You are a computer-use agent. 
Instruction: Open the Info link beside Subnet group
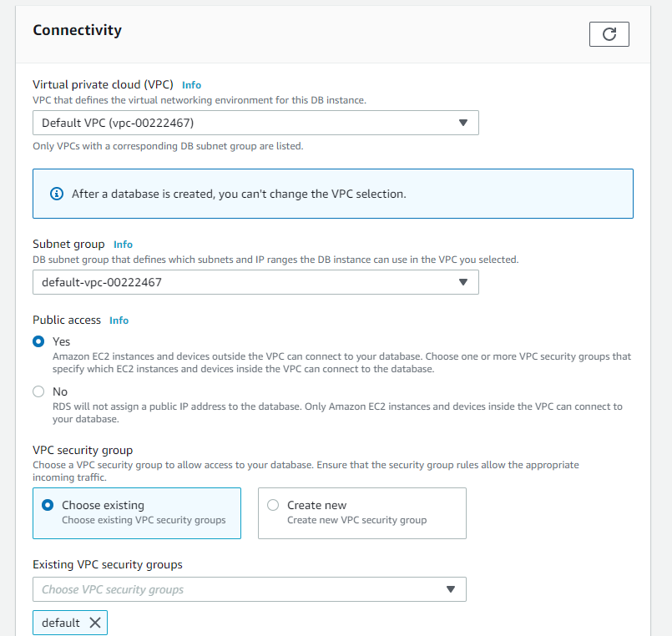pyautogui.click(x=123, y=245)
